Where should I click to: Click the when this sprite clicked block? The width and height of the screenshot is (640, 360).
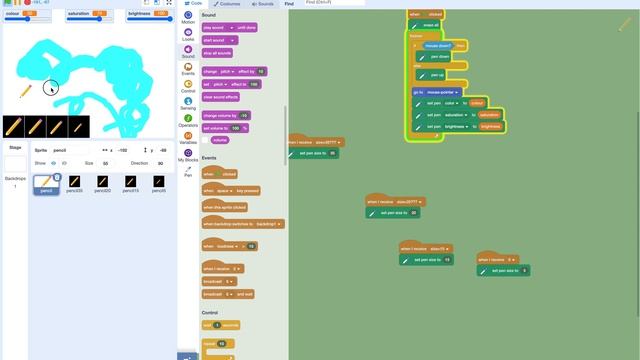pos(224,206)
